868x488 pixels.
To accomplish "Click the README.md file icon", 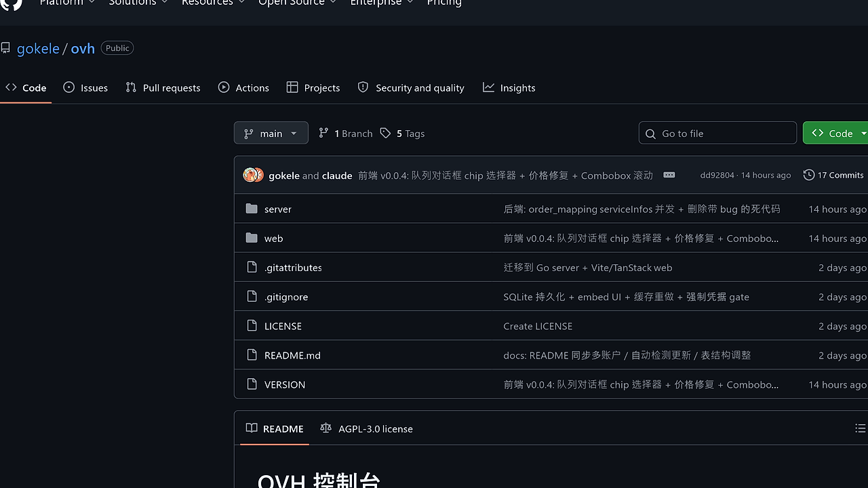I will pos(252,354).
